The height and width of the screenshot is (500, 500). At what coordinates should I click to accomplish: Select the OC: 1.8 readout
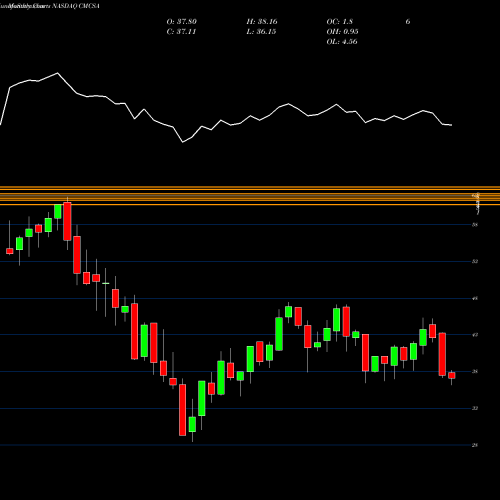tap(340, 22)
